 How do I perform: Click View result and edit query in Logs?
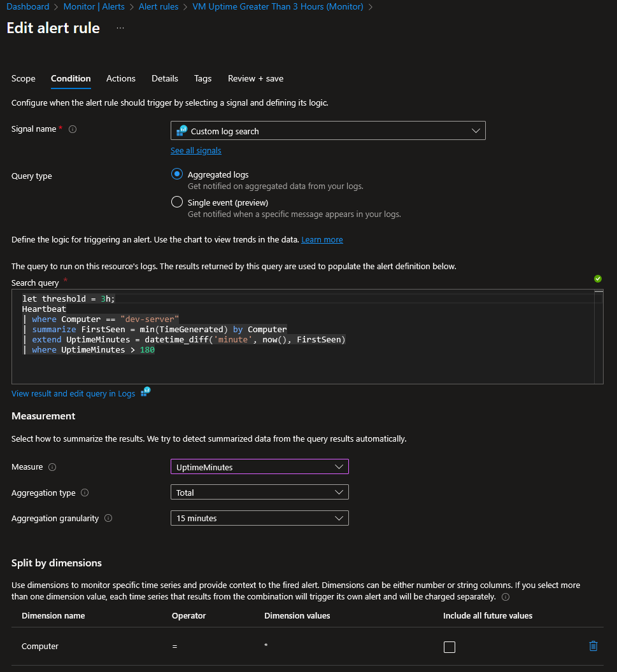pos(73,393)
